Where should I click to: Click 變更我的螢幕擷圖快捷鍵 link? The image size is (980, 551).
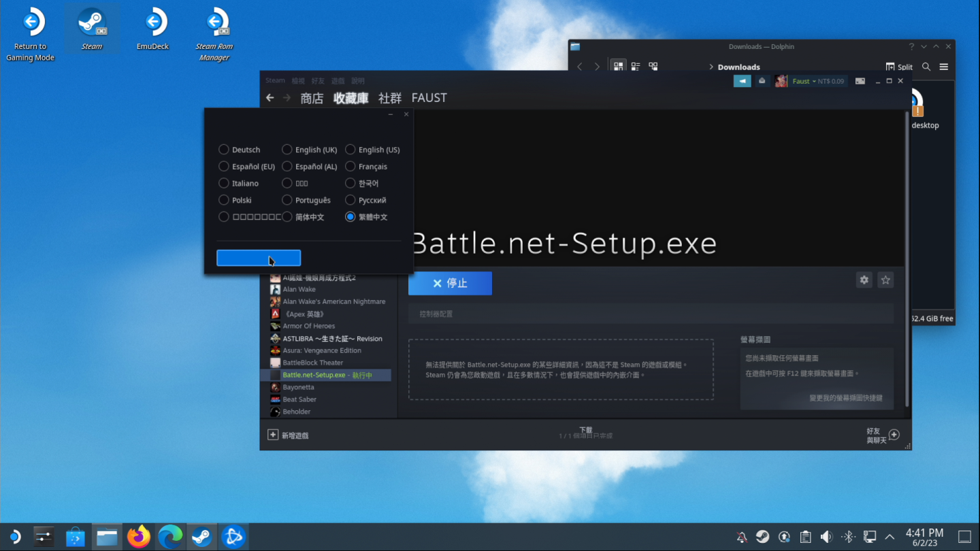click(845, 398)
